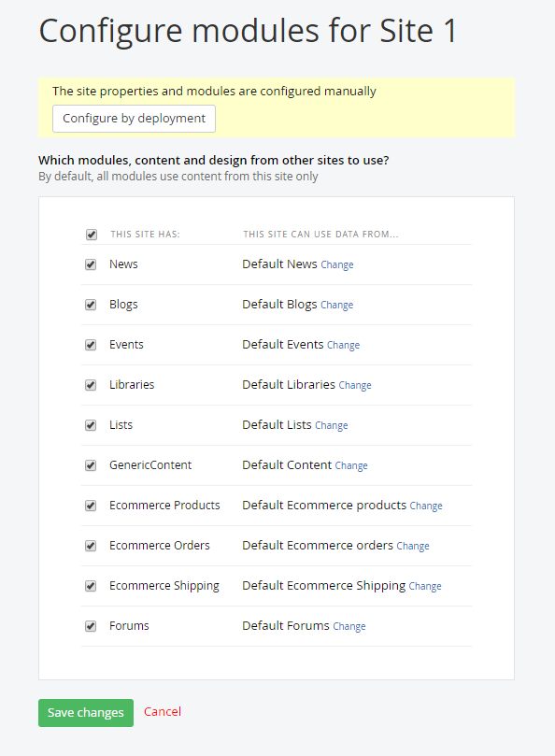This screenshot has width=555, height=756.
Task: Click Change next to Default Ecommerce products
Action: point(426,506)
